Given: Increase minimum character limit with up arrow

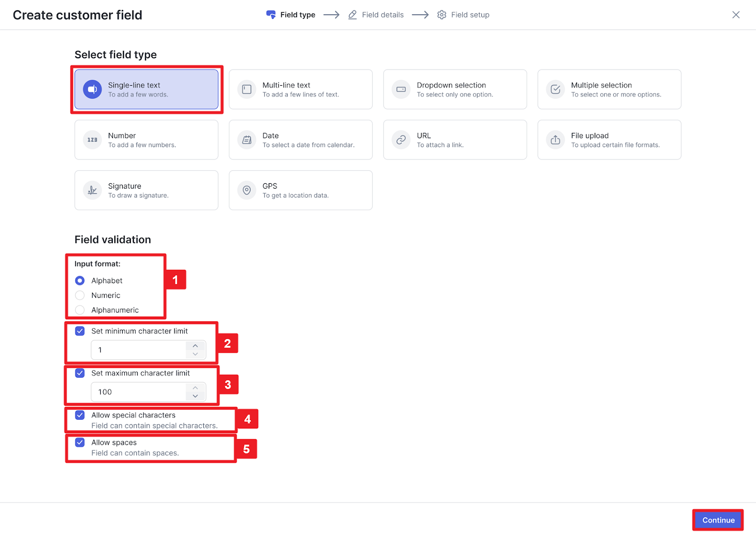Looking at the screenshot, I should pos(195,346).
